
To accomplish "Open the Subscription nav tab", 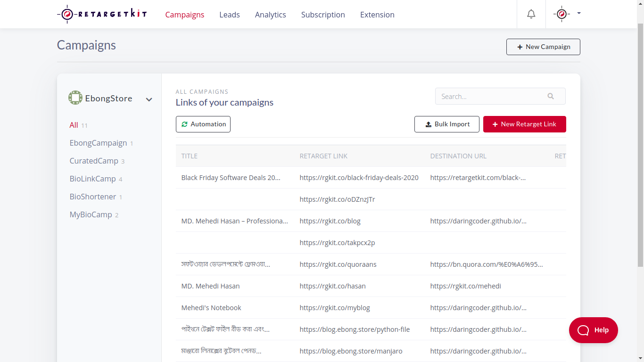I will [323, 15].
